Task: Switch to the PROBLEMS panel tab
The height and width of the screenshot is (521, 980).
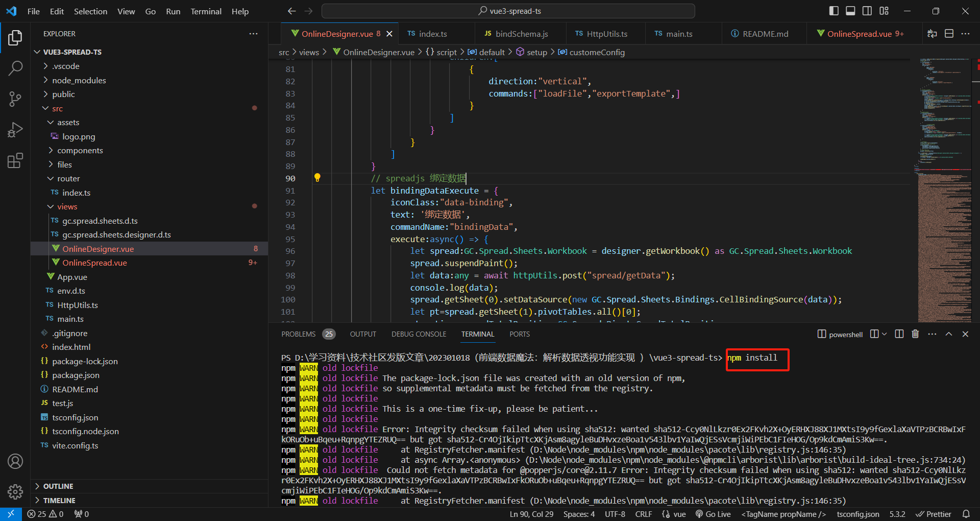Action: tap(298, 334)
